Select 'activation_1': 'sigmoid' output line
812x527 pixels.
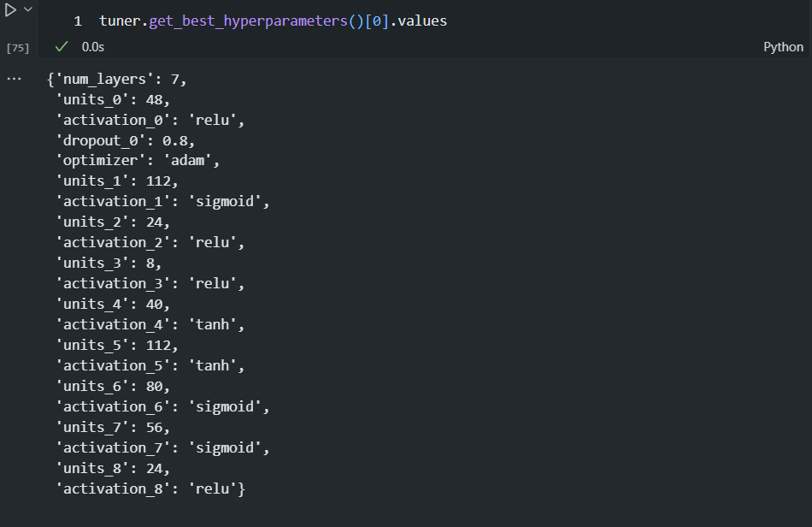(x=162, y=202)
